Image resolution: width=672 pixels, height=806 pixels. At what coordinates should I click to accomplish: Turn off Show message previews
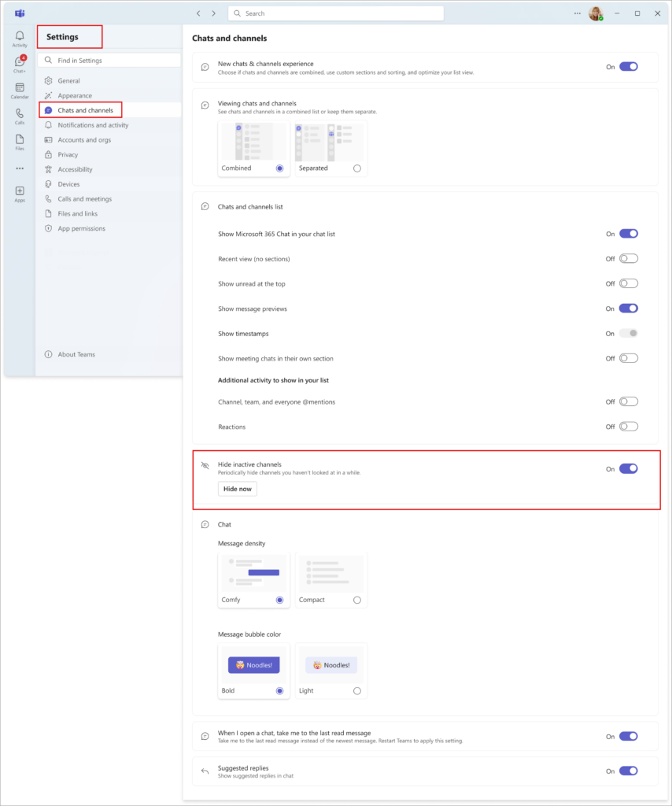[629, 309]
